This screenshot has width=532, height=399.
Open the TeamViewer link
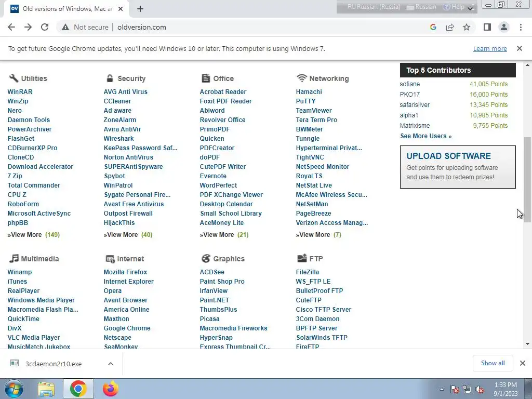pyautogui.click(x=313, y=111)
